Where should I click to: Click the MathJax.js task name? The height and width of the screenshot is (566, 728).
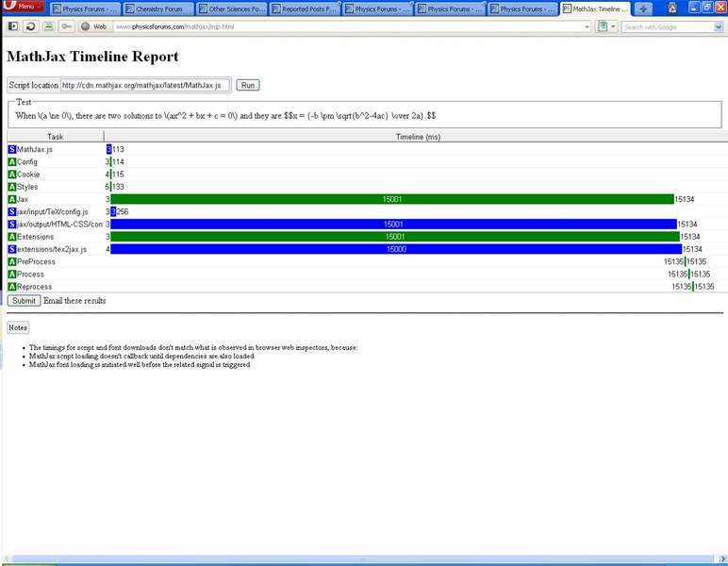click(x=35, y=149)
